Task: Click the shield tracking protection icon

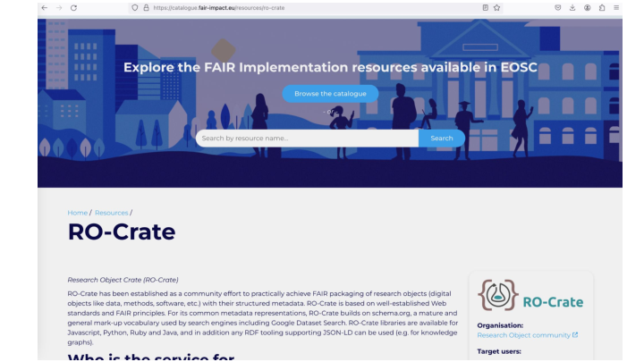Action: click(x=135, y=8)
